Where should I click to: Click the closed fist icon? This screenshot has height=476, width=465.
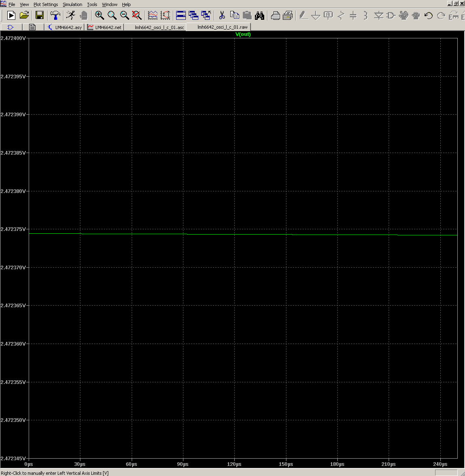416,15
